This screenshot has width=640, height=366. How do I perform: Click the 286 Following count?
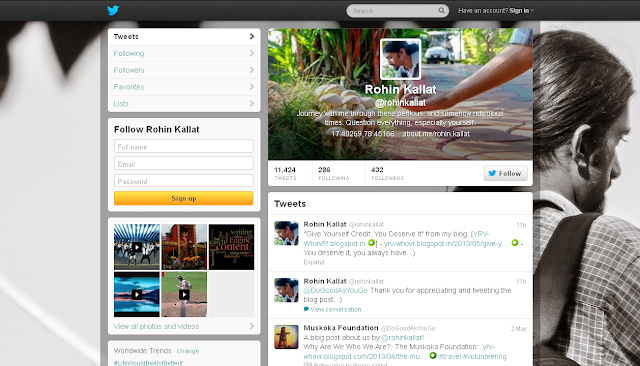tap(334, 173)
